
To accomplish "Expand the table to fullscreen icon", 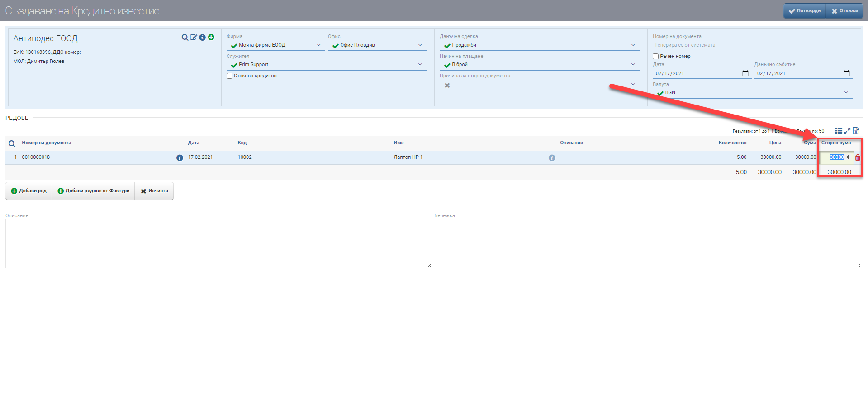I will [847, 131].
